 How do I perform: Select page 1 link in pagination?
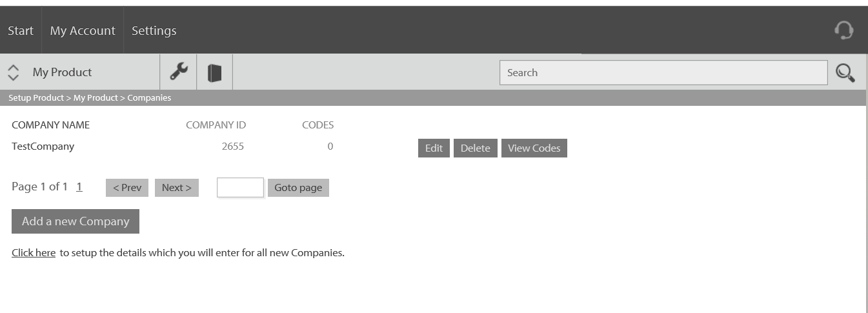point(79,187)
